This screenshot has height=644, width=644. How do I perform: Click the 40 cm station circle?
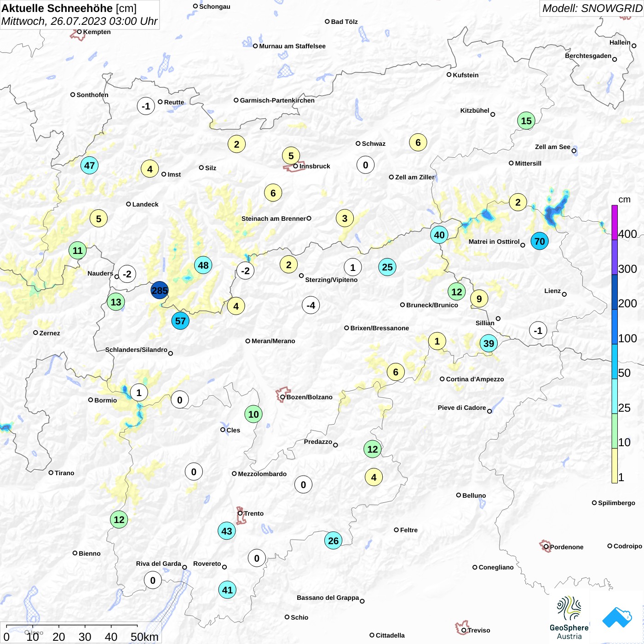439,235
